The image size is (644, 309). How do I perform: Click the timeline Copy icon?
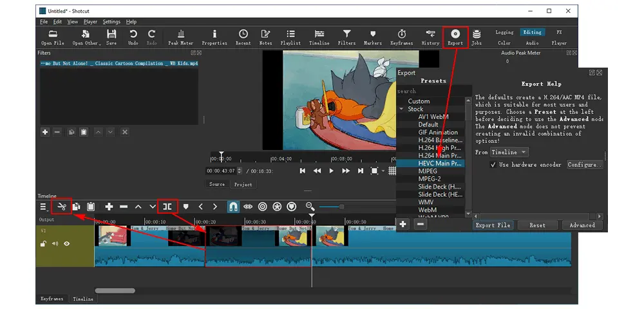77,207
